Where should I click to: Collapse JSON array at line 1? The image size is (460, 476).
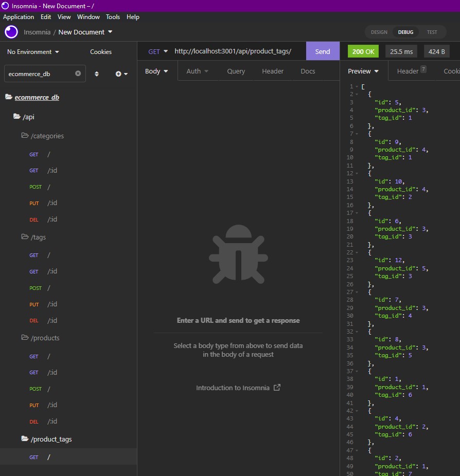pos(357,86)
